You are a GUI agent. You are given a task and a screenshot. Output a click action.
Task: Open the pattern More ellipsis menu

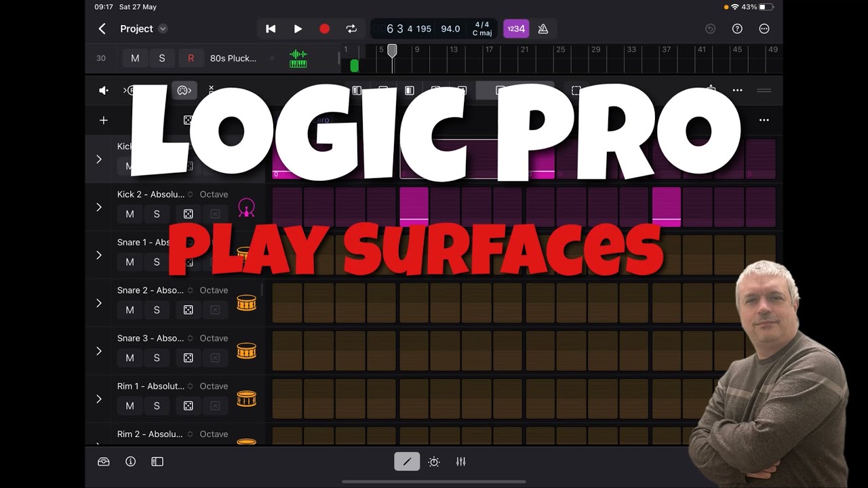764,120
